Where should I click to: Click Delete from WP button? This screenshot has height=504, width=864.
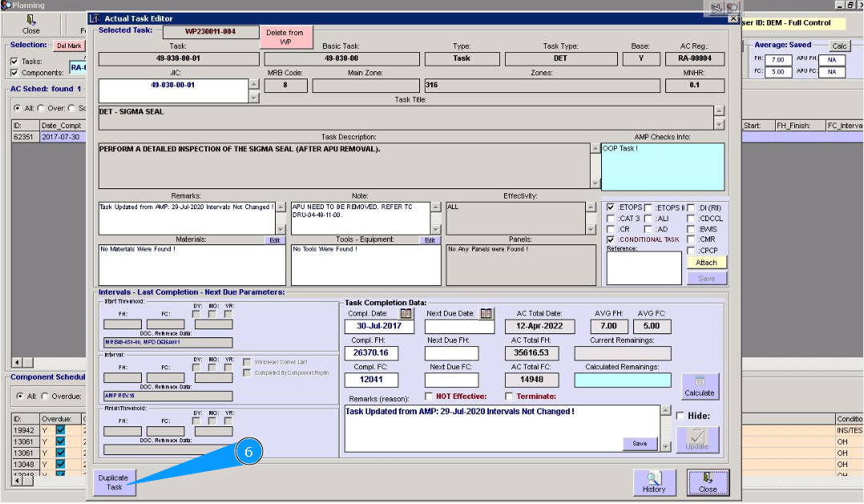click(x=285, y=37)
